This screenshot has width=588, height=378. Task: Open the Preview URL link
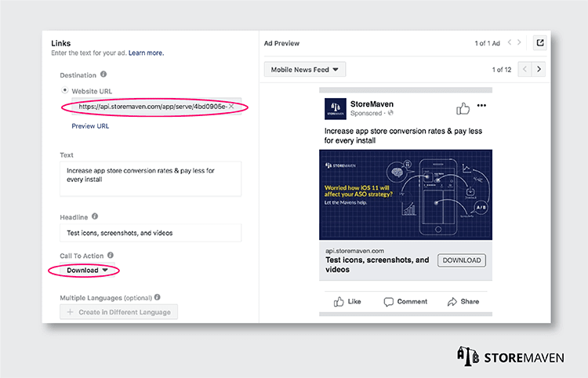click(90, 126)
